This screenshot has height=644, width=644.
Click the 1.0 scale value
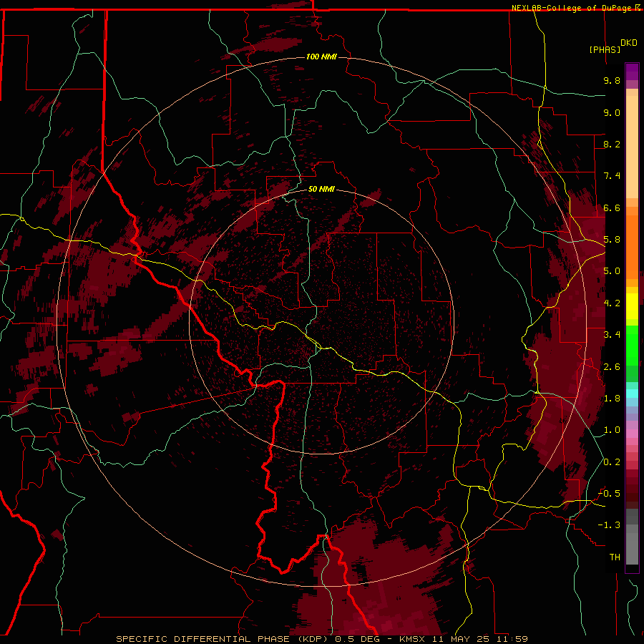[612, 430]
